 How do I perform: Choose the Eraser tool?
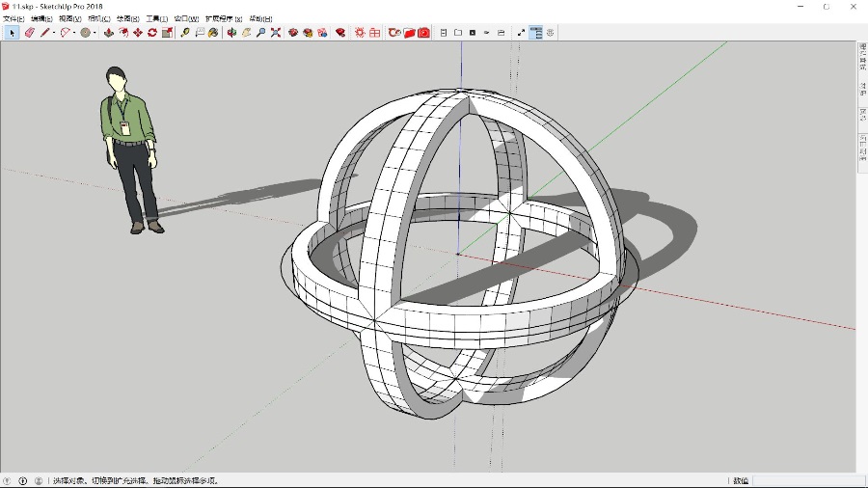(x=29, y=33)
